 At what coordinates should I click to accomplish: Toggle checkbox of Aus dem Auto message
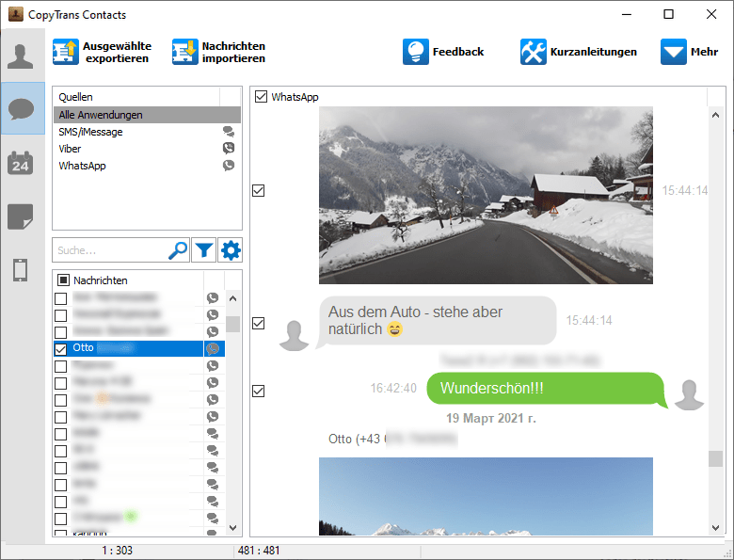259,323
